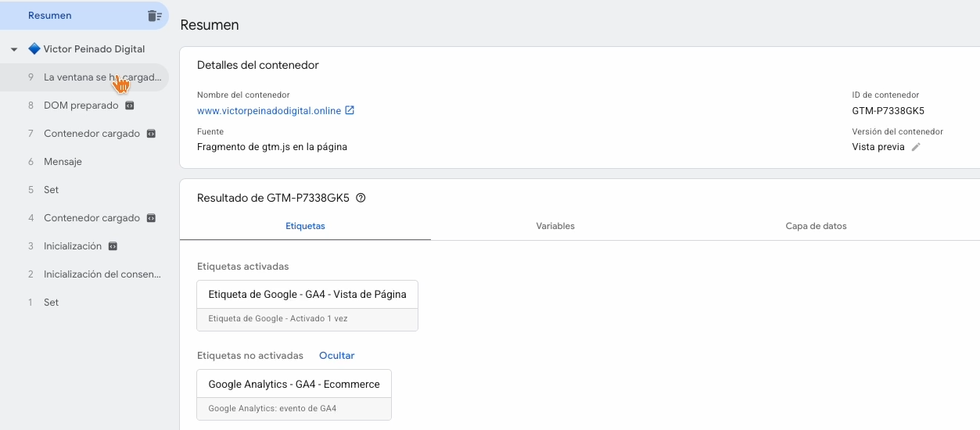The height and width of the screenshot is (430, 980).
Task: Open container URL external link icon
Action: point(350,110)
